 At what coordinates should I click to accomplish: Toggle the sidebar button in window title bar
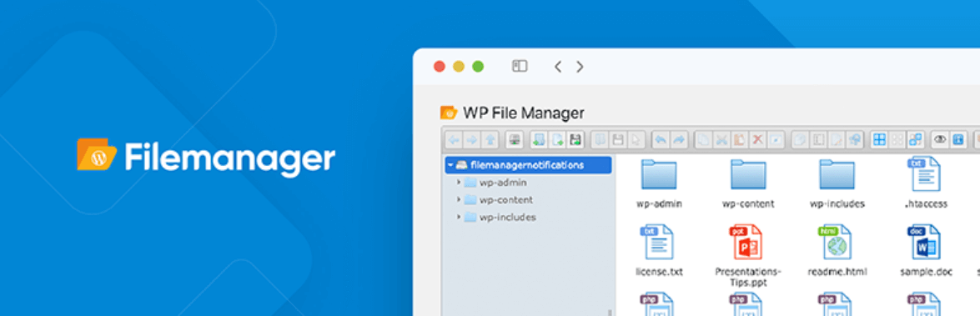coord(520,66)
